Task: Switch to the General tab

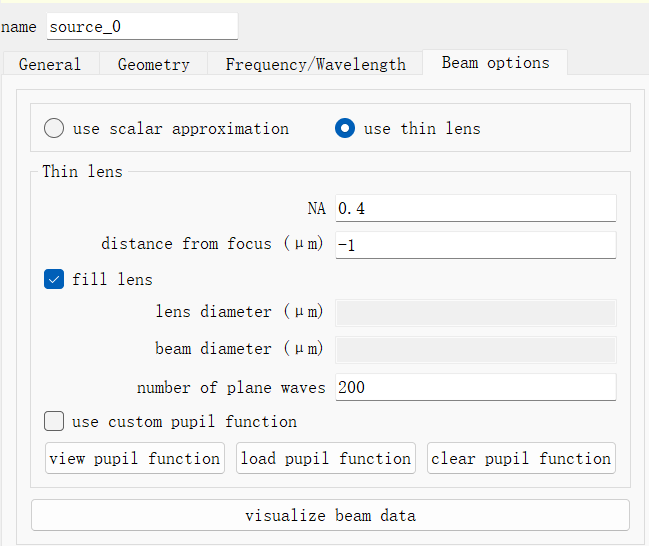Action: pyautogui.click(x=50, y=64)
